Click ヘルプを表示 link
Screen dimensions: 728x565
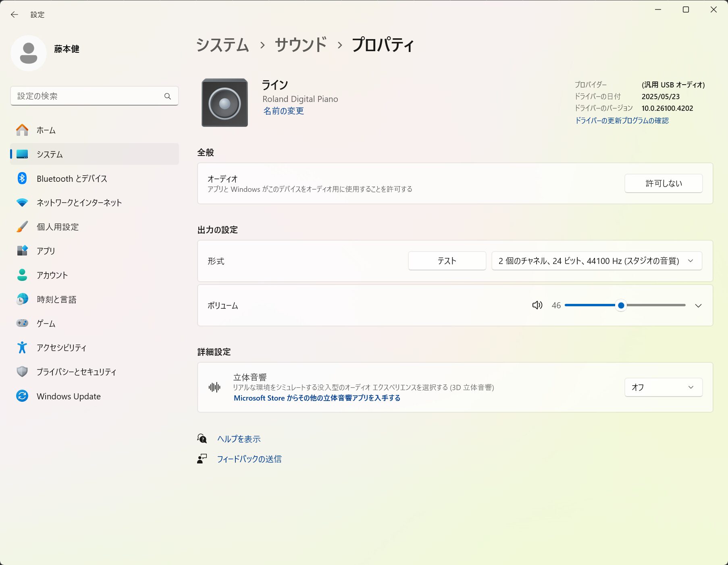pos(239,439)
